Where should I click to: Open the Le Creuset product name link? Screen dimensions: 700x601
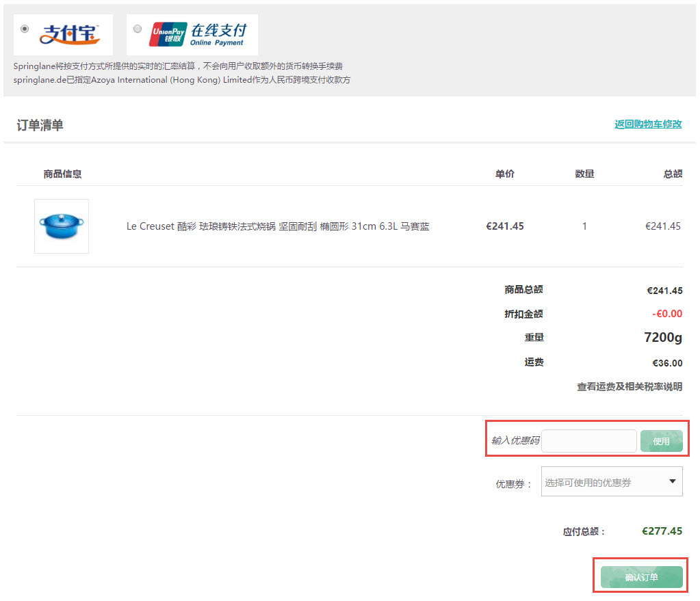point(278,226)
